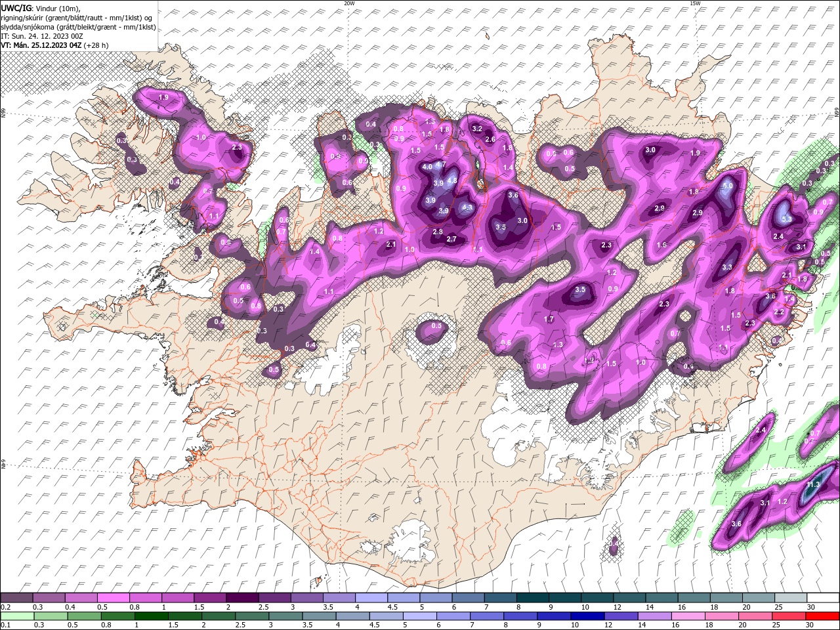This screenshot has width=840, height=630.
Task: Click the 0.2 label in the top legend
Action: point(5,607)
